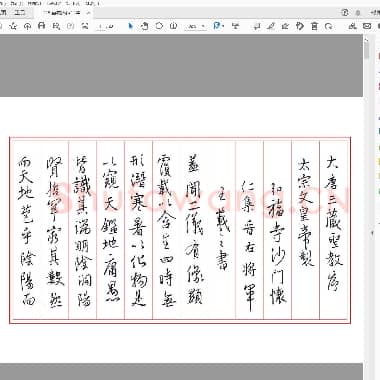This screenshot has height=380, width=380.
Task: Click the Zoom in circle button
Action: [173, 26]
